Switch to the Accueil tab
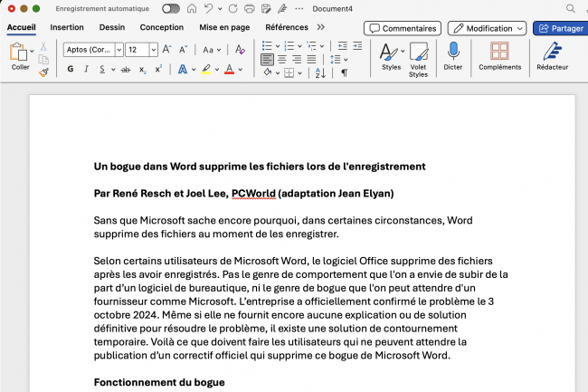This screenshot has width=588, height=392. point(22,27)
